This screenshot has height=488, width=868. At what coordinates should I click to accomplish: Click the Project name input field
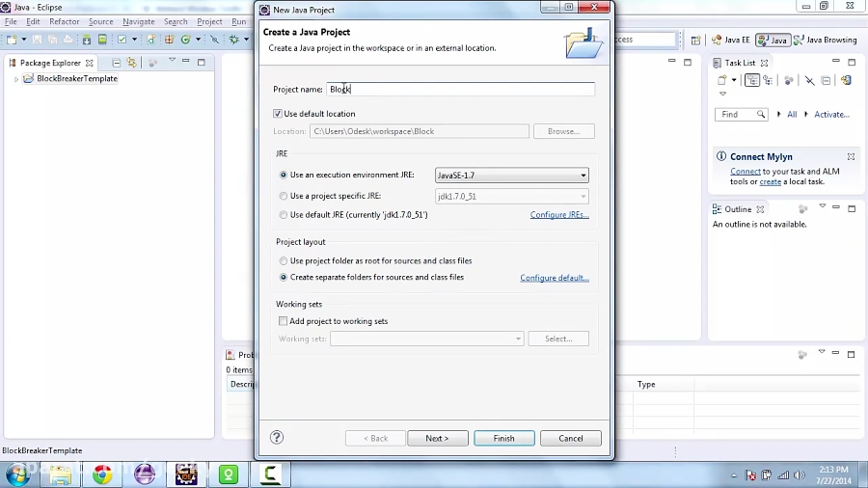(461, 89)
